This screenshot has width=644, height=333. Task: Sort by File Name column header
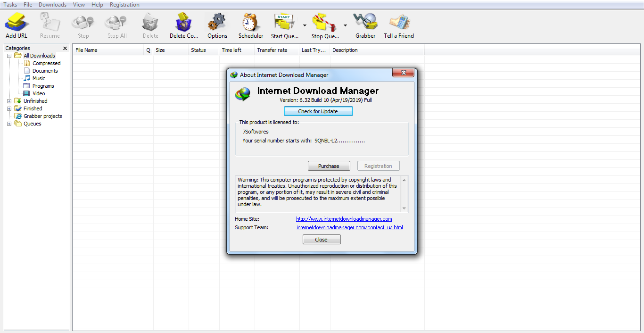pyautogui.click(x=108, y=50)
